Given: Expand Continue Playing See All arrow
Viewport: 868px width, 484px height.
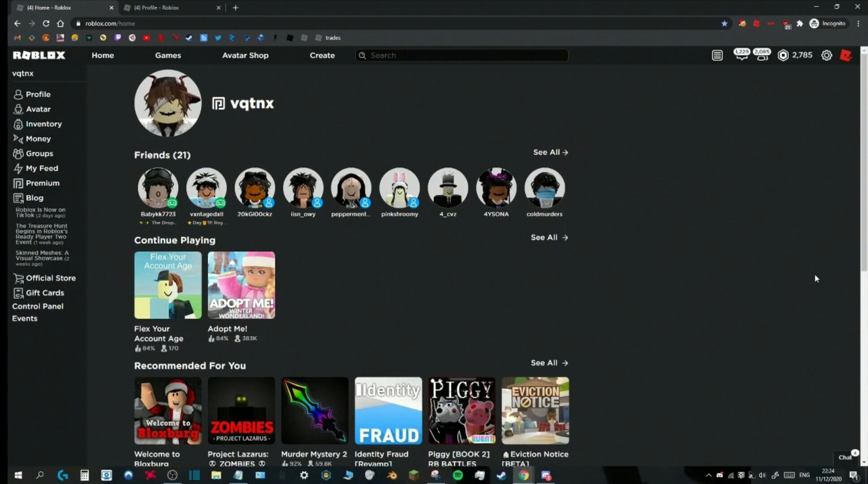Looking at the screenshot, I should click(565, 237).
